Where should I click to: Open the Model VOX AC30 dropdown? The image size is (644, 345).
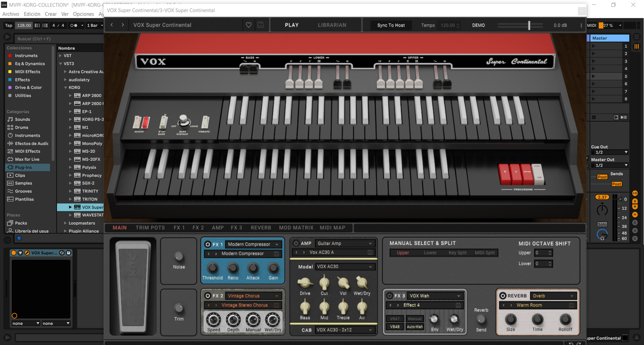345,266
